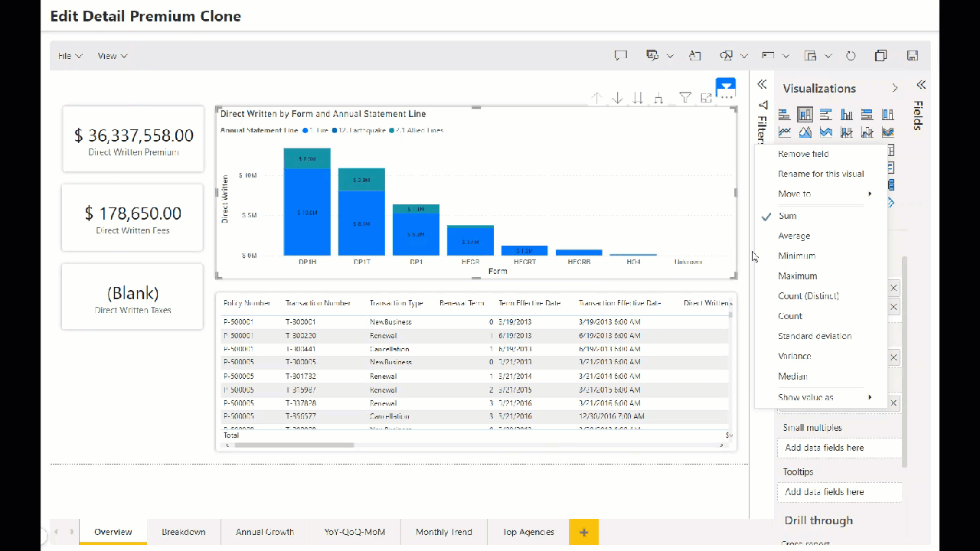The image size is (980, 551).
Task: Click the buttons icon in the toolbar
Action: pos(768,56)
